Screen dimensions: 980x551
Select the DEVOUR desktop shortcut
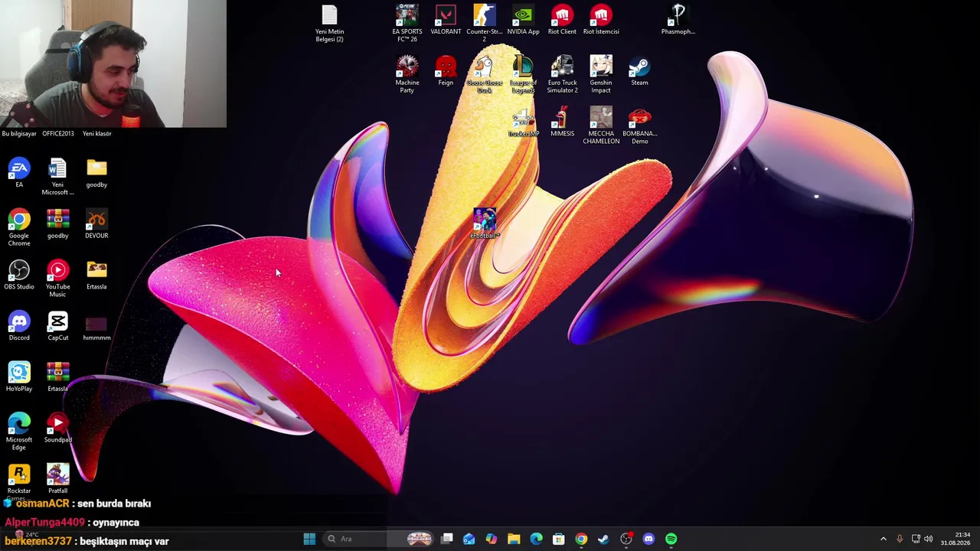point(96,224)
